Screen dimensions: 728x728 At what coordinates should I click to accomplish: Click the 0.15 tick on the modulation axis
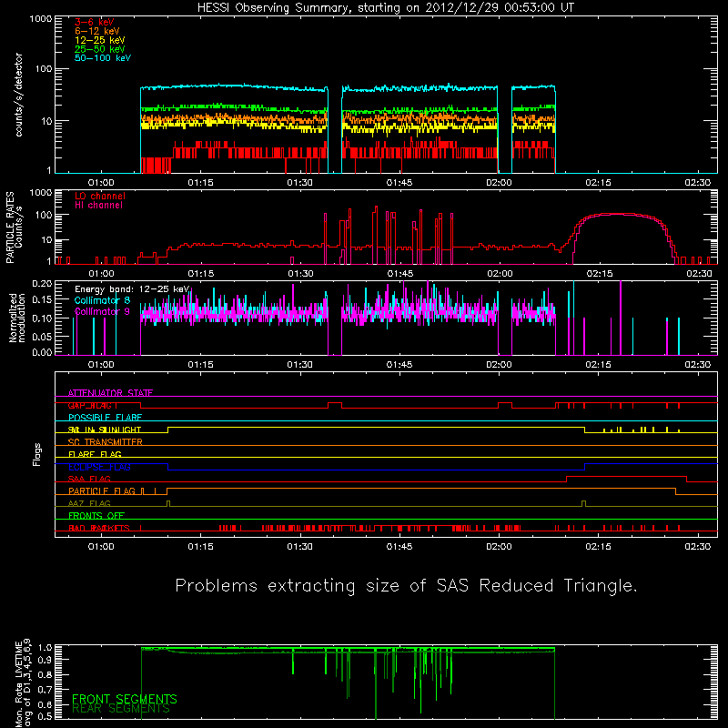click(42, 300)
